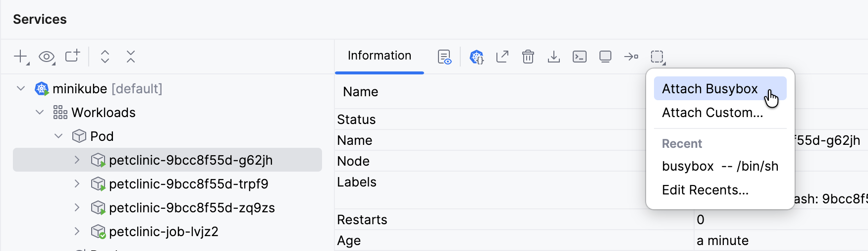Expand the petclinic-9bcc8f55d-g62jh pod
The width and height of the screenshot is (868, 251).
(x=77, y=160)
